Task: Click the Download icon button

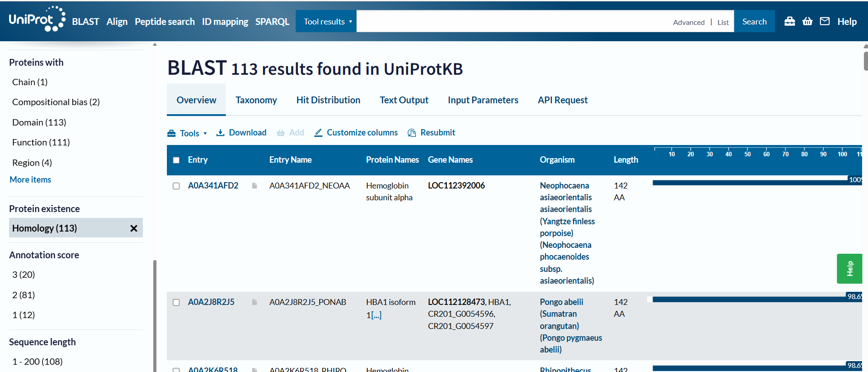Action: pyautogui.click(x=220, y=133)
